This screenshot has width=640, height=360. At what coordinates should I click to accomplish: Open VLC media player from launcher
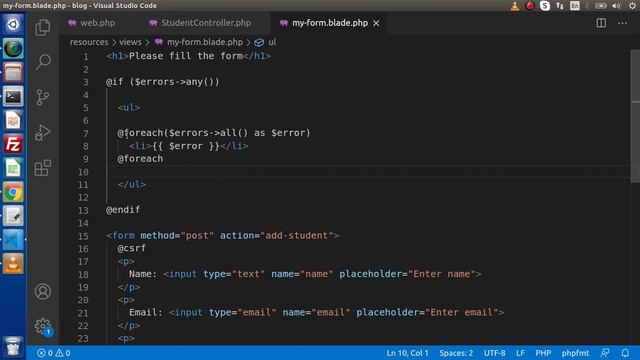click(x=13, y=264)
